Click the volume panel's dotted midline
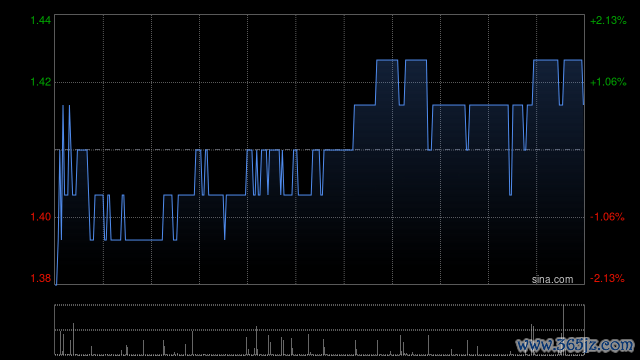Image resolution: width=640 pixels, height=360 pixels. point(319,330)
